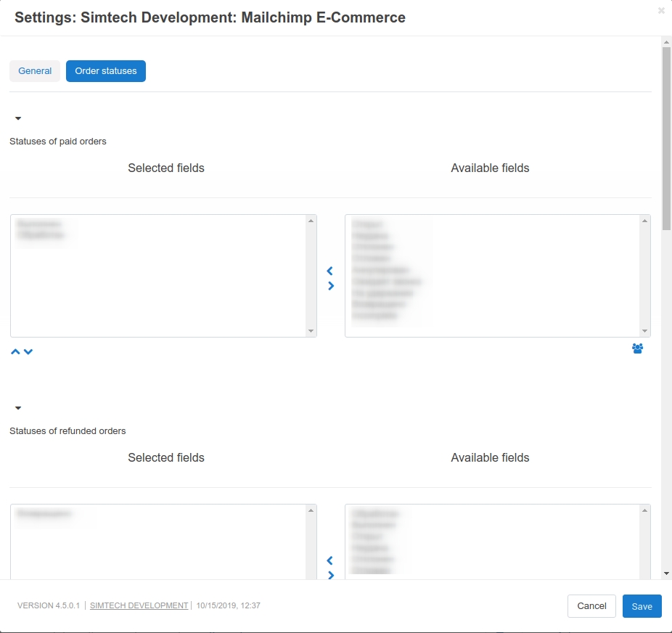The width and height of the screenshot is (672, 633).
Task: Click the paid Available fields list's scroll-up arrow
Action: [644, 221]
